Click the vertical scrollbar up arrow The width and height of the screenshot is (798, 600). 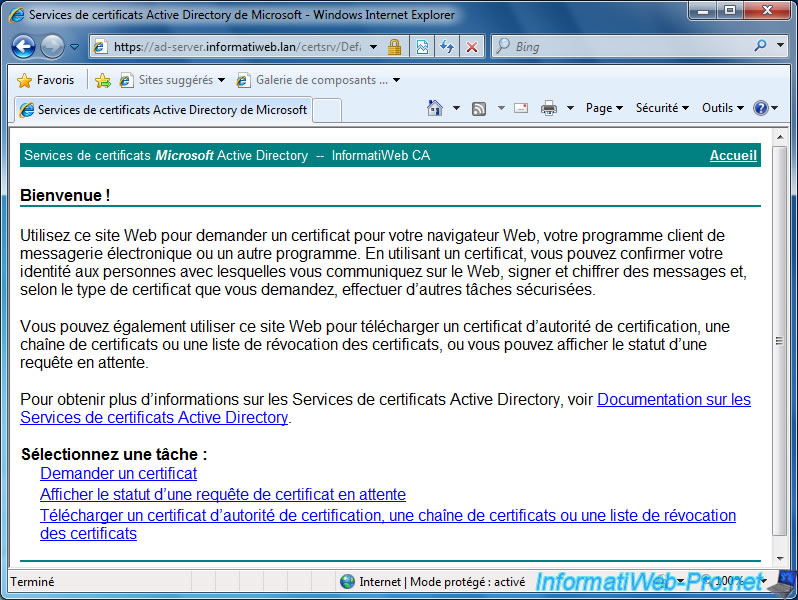click(x=779, y=137)
